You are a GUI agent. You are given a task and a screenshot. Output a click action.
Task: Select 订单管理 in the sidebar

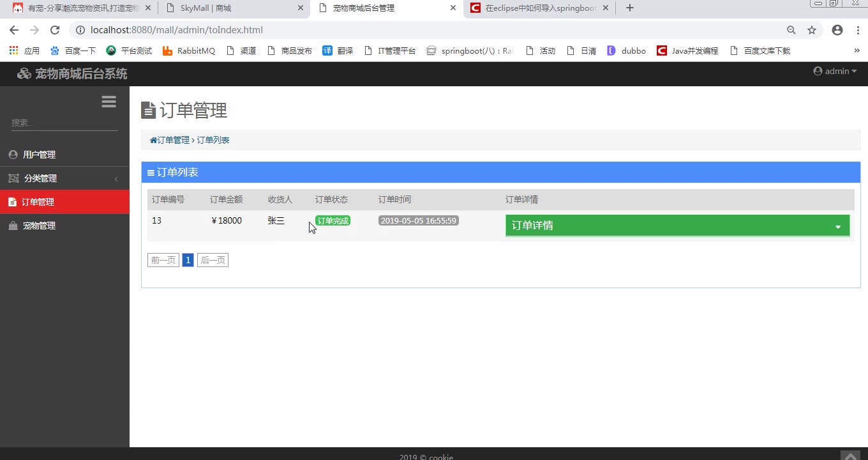coord(64,202)
